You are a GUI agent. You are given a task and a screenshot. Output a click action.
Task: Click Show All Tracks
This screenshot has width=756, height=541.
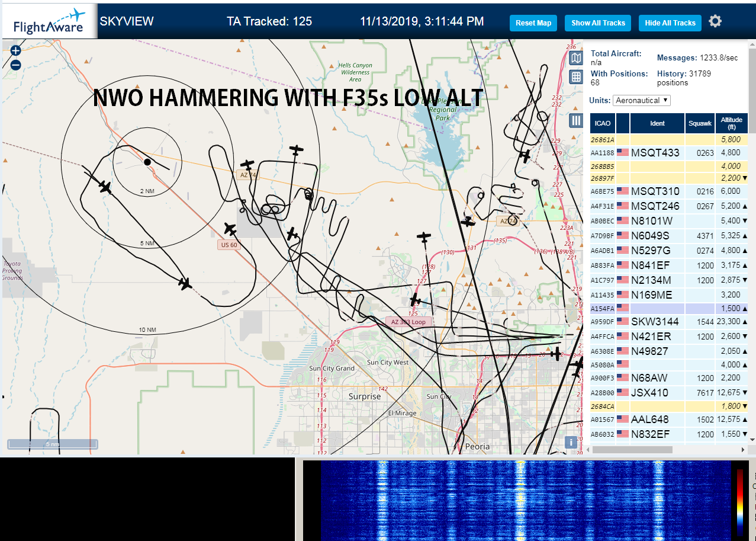pyautogui.click(x=598, y=23)
